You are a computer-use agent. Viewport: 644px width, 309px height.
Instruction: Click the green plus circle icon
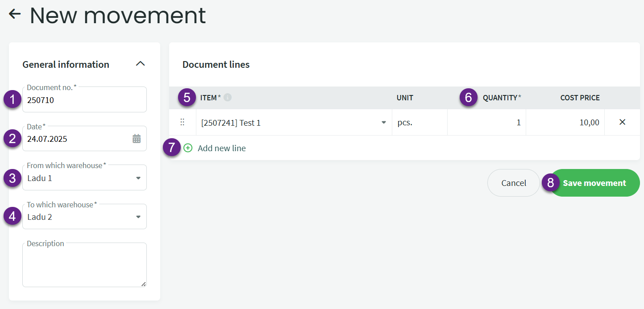click(188, 148)
